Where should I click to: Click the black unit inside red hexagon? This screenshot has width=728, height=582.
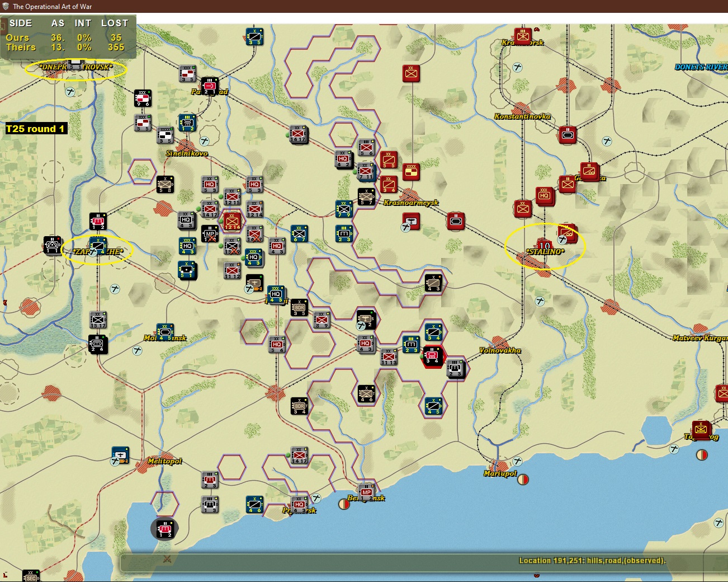pyautogui.click(x=432, y=356)
